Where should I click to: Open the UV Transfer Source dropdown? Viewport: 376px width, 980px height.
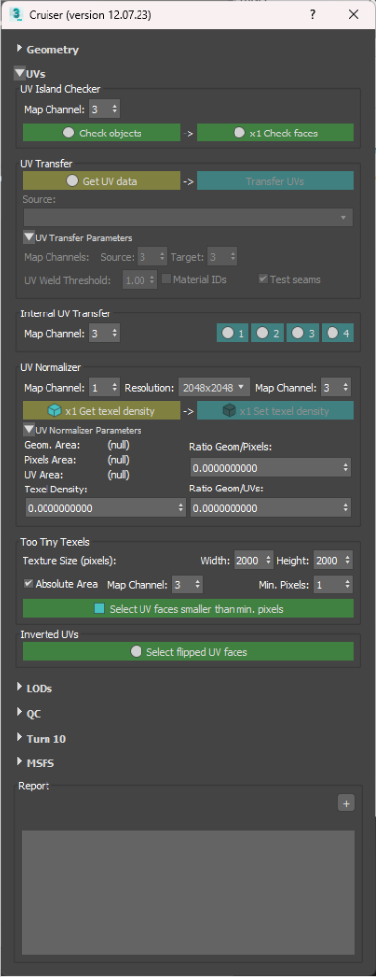click(x=188, y=217)
